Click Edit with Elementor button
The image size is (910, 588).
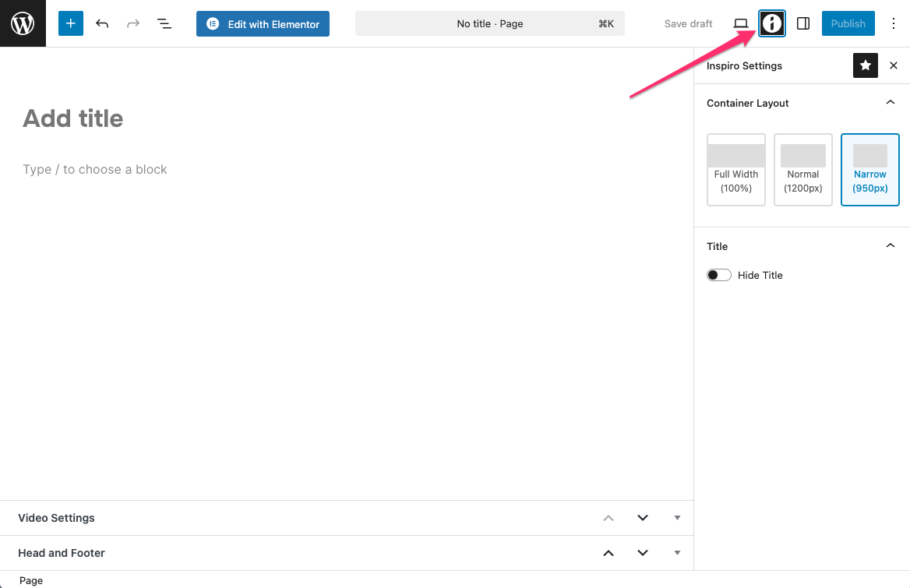click(x=263, y=23)
